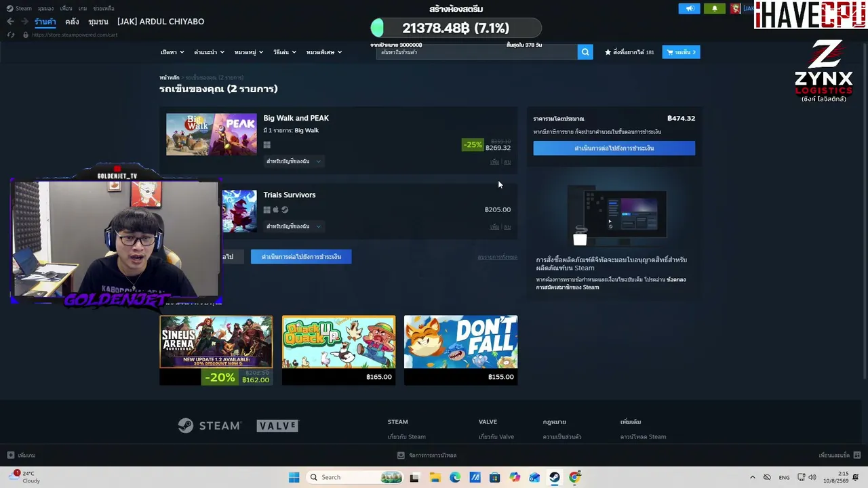Viewport: 868px width, 488px height.
Task: Open the Quack Quack Up recommendation
Action: pos(338,350)
